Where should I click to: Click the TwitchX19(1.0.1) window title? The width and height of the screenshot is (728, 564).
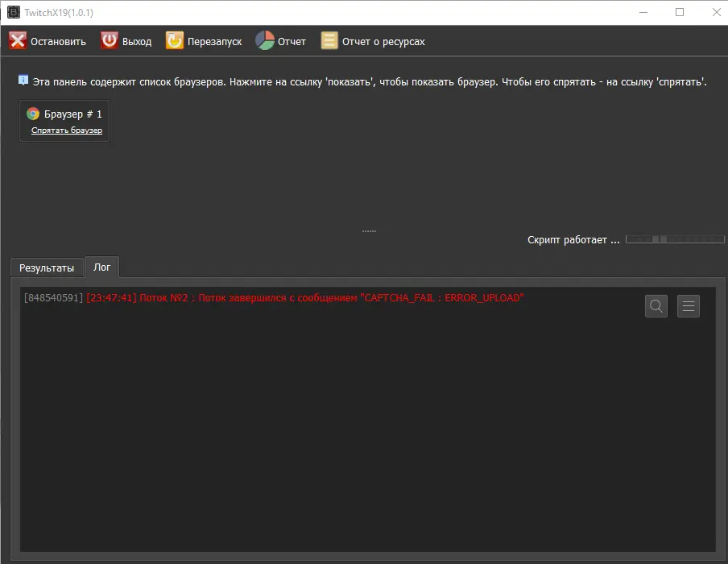pos(59,13)
